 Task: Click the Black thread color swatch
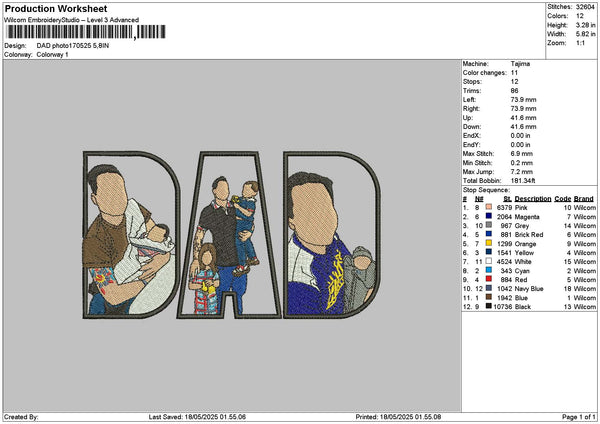489,306
